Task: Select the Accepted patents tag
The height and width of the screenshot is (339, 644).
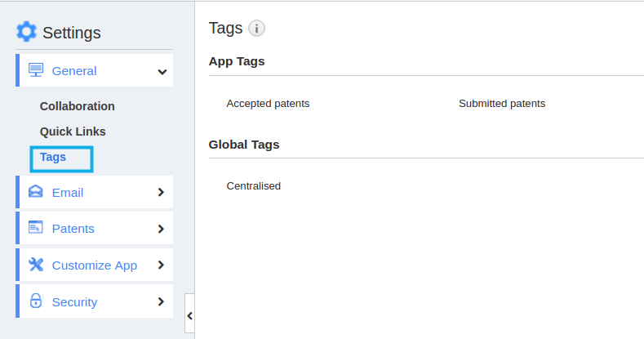Action: [268, 104]
